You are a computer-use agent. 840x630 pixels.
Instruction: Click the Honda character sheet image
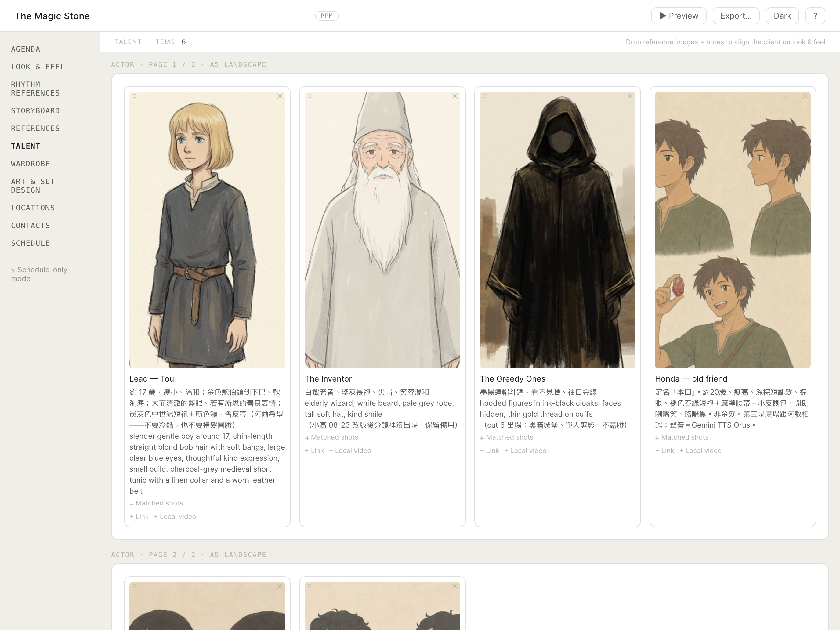coord(733,230)
